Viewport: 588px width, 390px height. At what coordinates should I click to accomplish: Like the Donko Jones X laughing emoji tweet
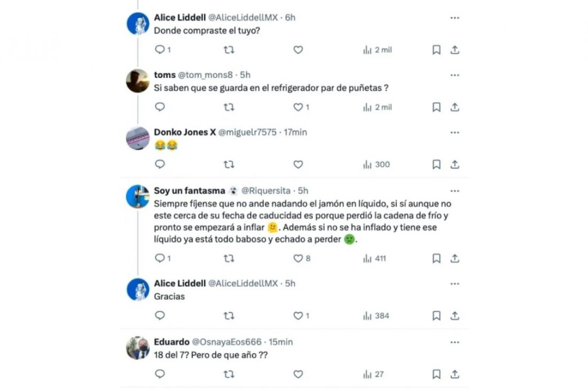[298, 164]
